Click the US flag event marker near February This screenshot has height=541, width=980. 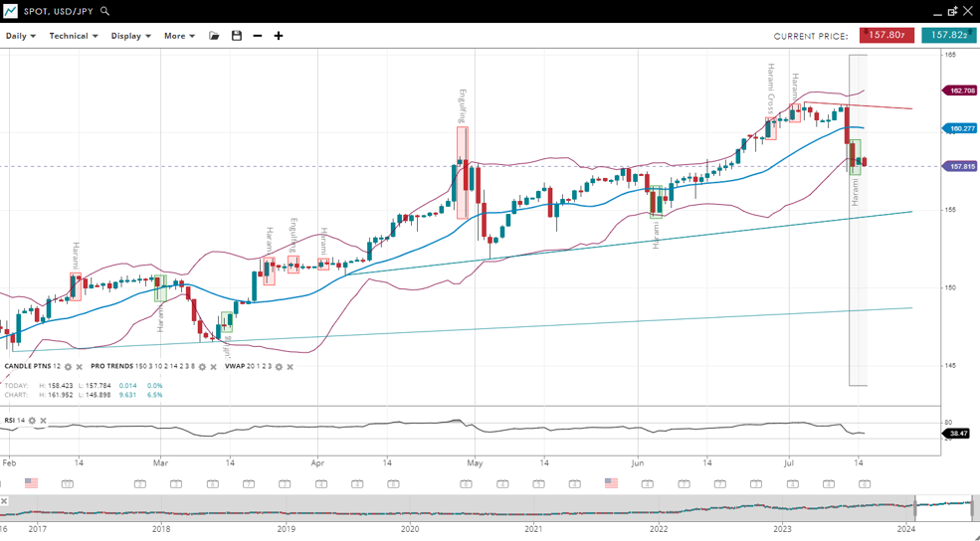click(x=31, y=483)
